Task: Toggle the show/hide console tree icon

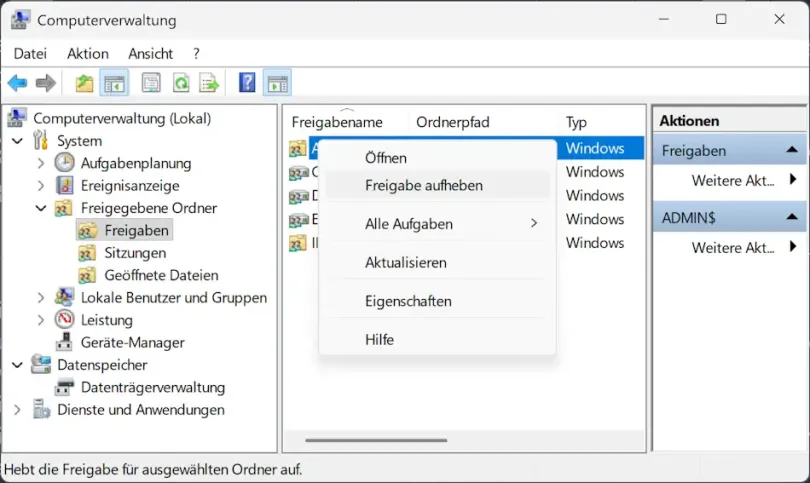Action: click(114, 83)
